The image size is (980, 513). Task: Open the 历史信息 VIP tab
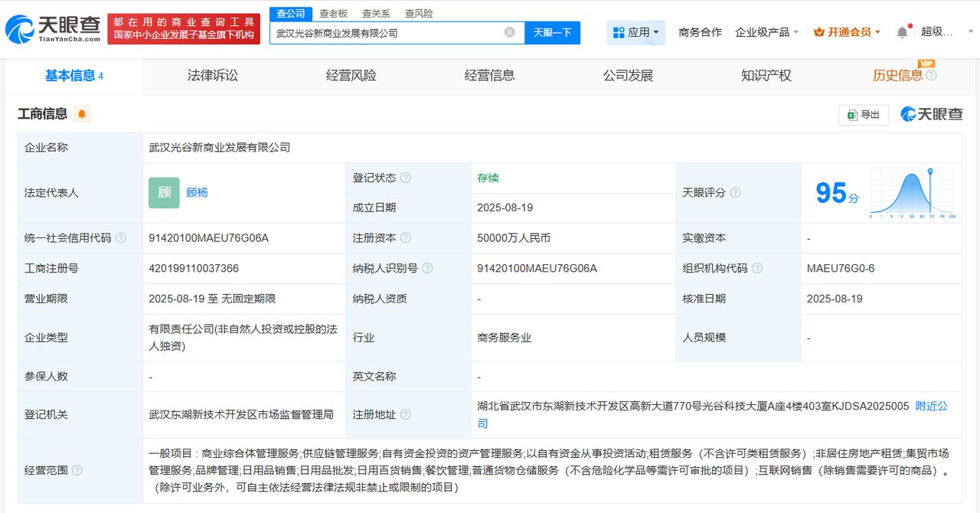pos(897,75)
